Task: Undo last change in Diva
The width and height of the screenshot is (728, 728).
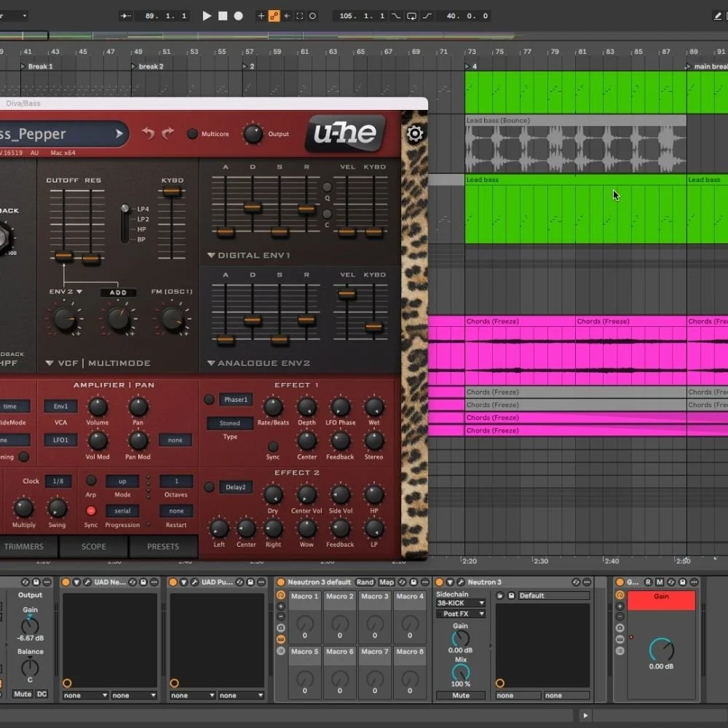Action: tap(148, 133)
